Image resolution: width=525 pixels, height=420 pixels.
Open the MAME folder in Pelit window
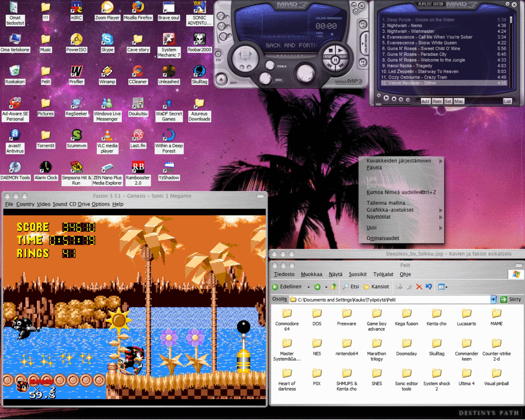496,317
